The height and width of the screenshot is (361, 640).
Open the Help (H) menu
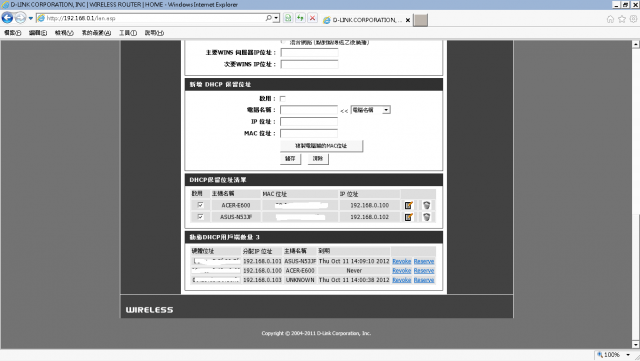154,33
